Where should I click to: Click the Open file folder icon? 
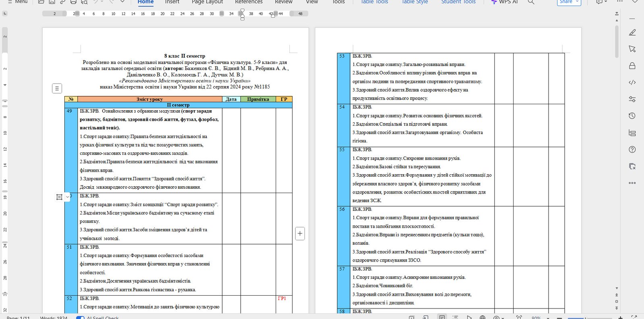(41, 2)
